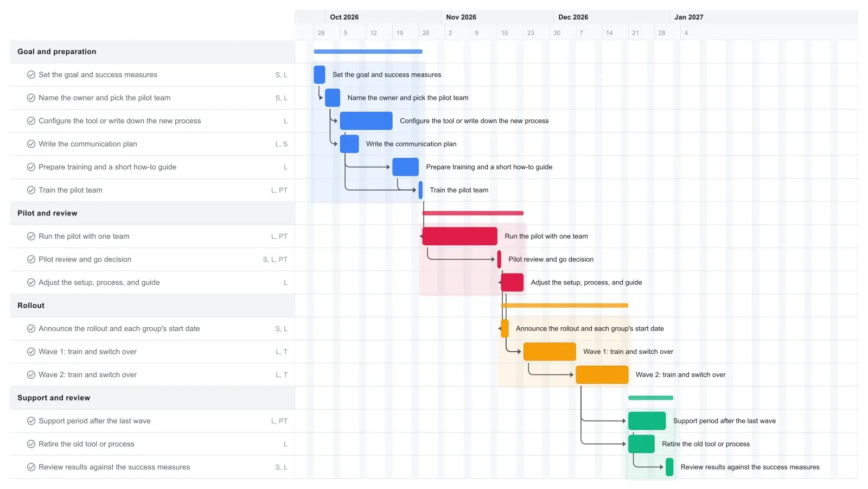Click check icon beside 'Wave 1: train and switch over'
The height and width of the screenshot is (489, 868).
31,352
